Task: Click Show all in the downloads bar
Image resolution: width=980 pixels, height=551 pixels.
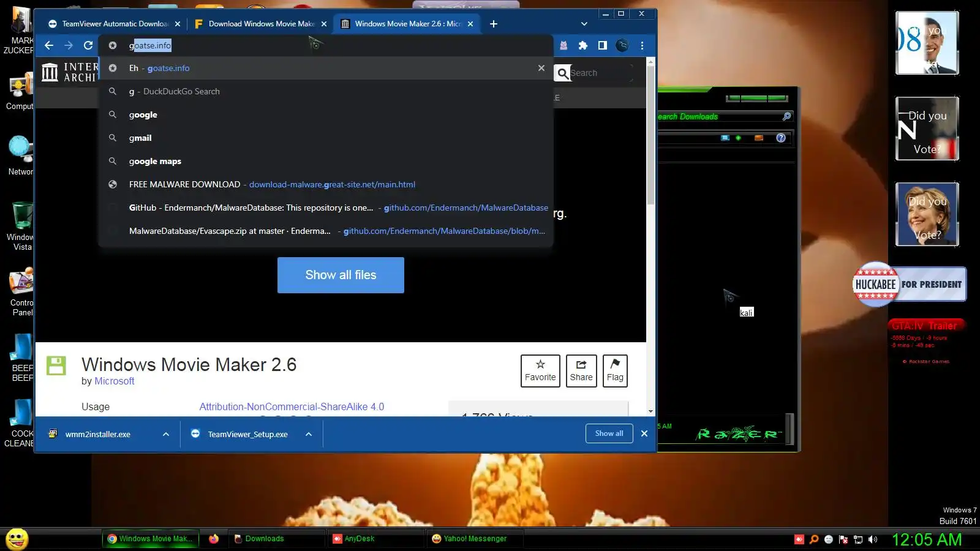Action: pyautogui.click(x=609, y=433)
